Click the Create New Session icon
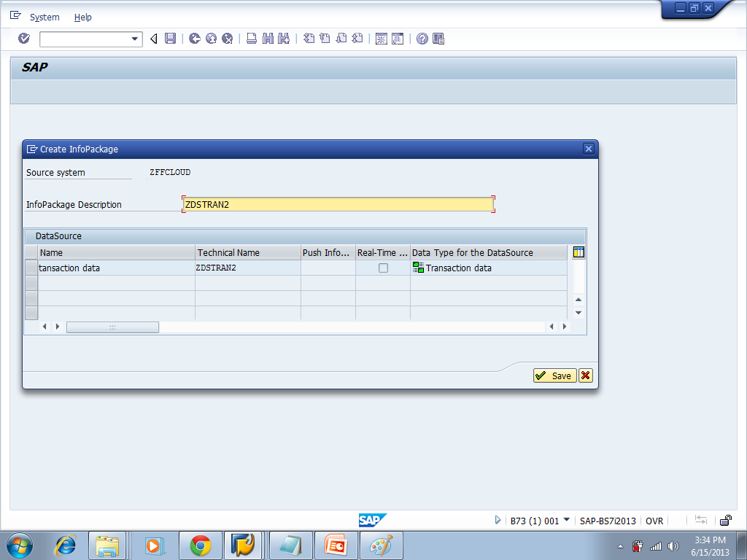 (381, 39)
